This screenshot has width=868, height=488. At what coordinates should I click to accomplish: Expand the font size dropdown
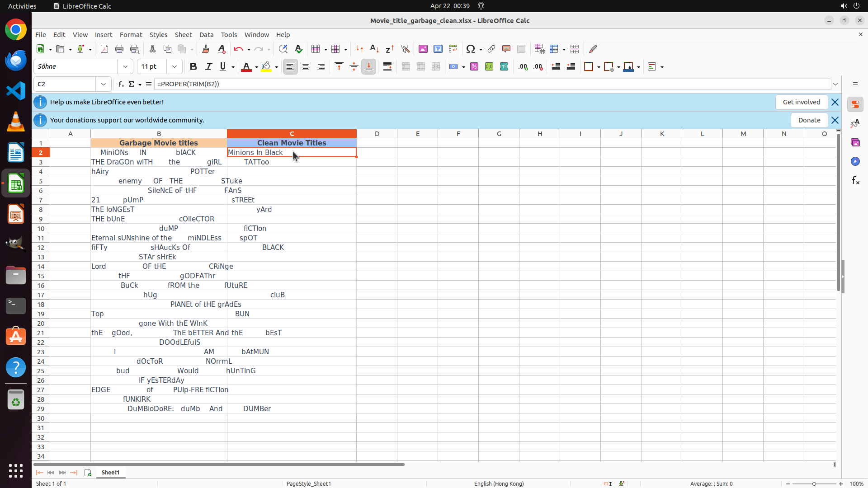pos(175,67)
